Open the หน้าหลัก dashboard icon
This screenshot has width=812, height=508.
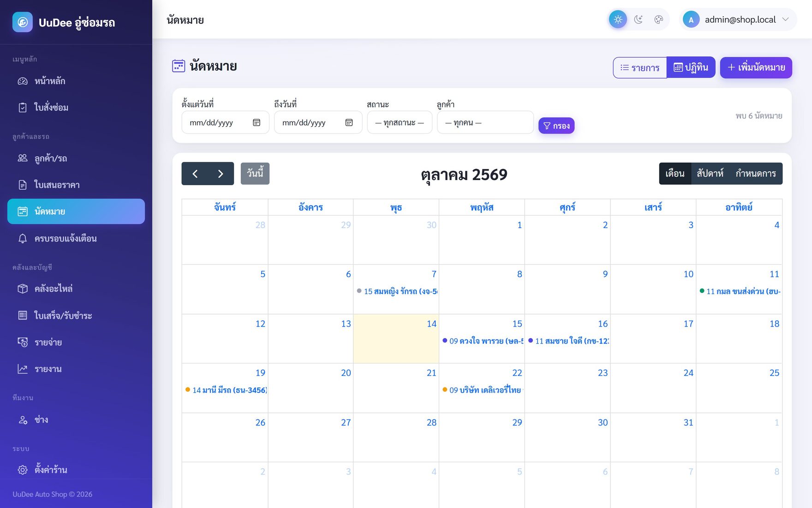tap(23, 81)
